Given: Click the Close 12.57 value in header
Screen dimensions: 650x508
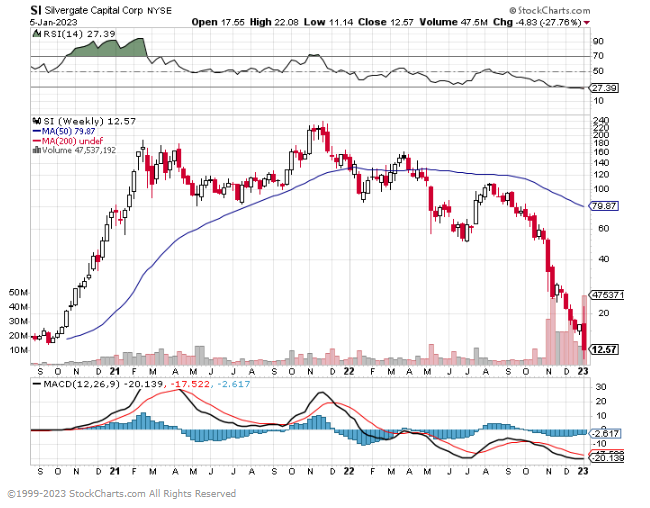Looking at the screenshot, I should click(x=386, y=22).
